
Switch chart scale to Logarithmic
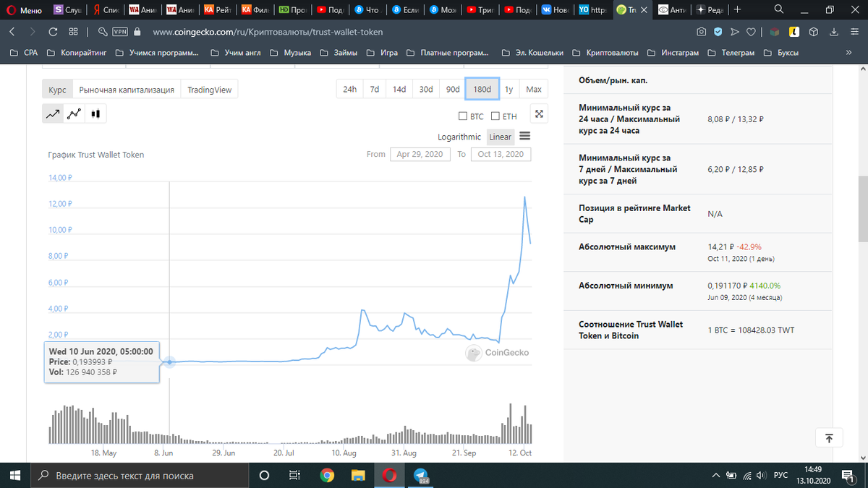pos(459,137)
